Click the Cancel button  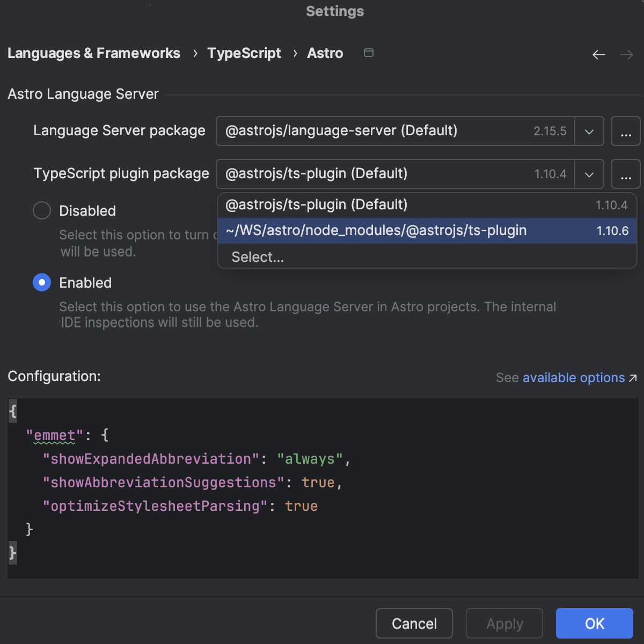[414, 624]
